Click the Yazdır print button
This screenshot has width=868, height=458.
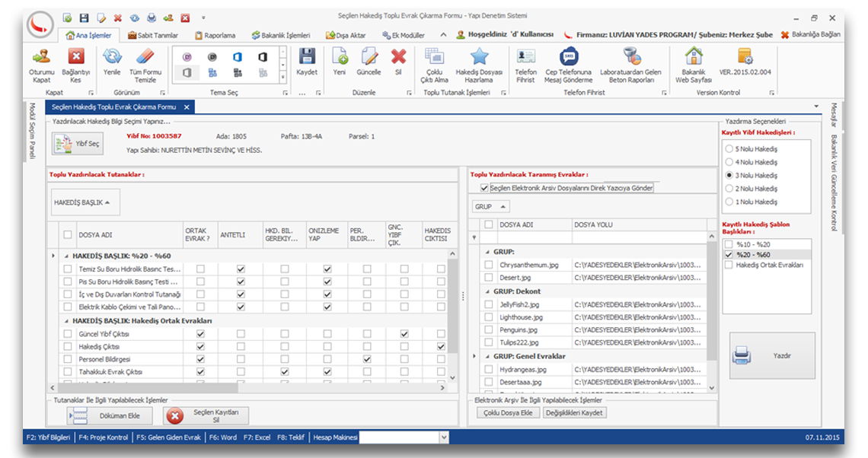point(772,355)
